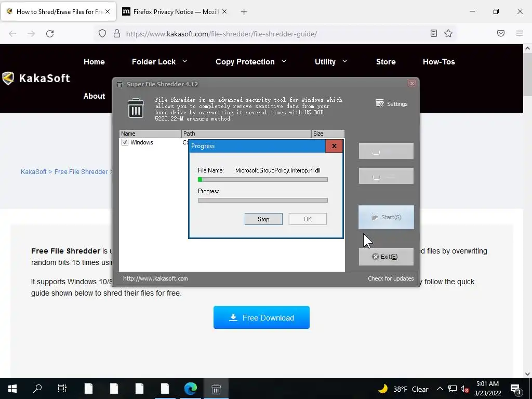This screenshot has width=532, height=399.
Task: Click the Start(S) button
Action: tap(386, 217)
